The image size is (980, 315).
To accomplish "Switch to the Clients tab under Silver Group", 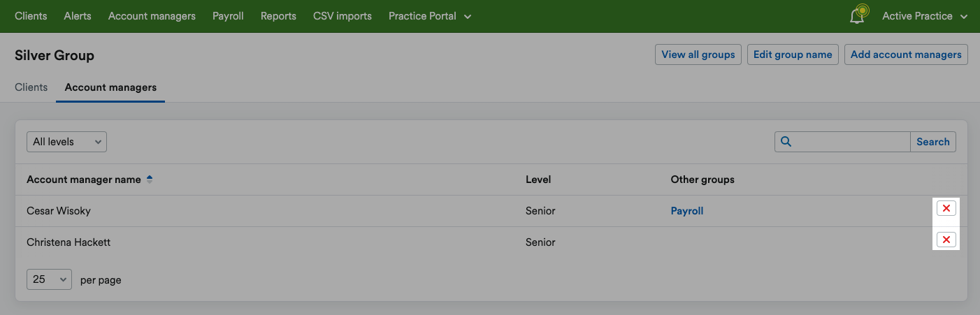I will (31, 87).
